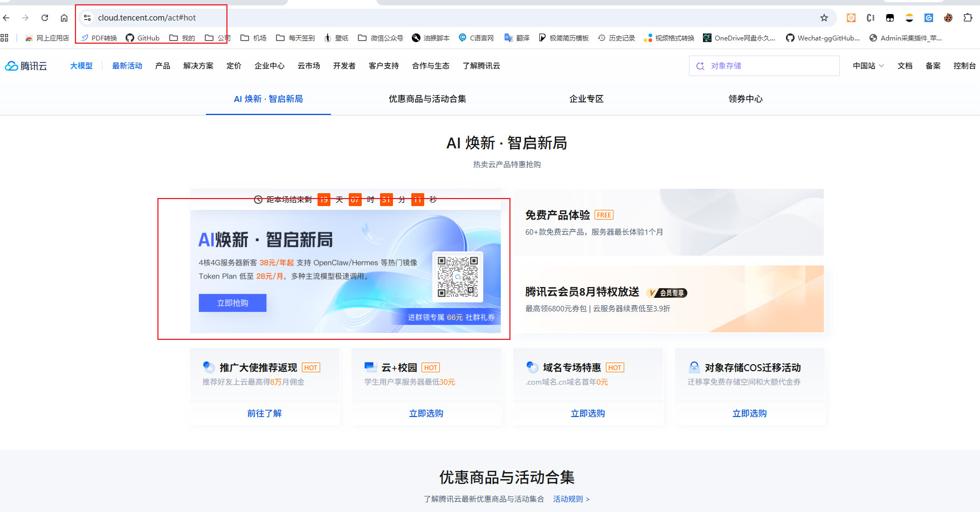Image resolution: width=980 pixels, height=512 pixels.
Task: Open the GitHub bookmark
Action: click(x=143, y=38)
